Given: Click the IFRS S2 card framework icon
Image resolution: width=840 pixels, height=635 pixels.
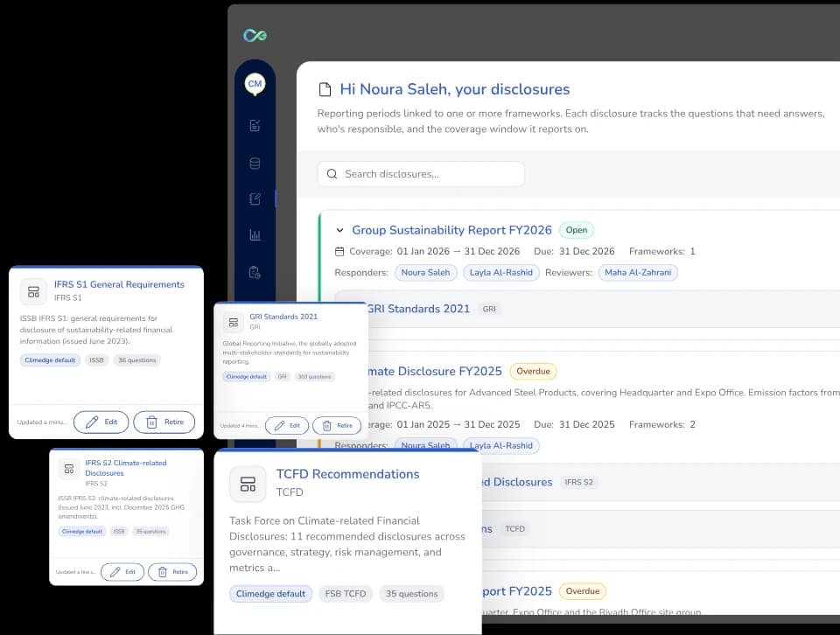Looking at the screenshot, I should (x=69, y=469).
